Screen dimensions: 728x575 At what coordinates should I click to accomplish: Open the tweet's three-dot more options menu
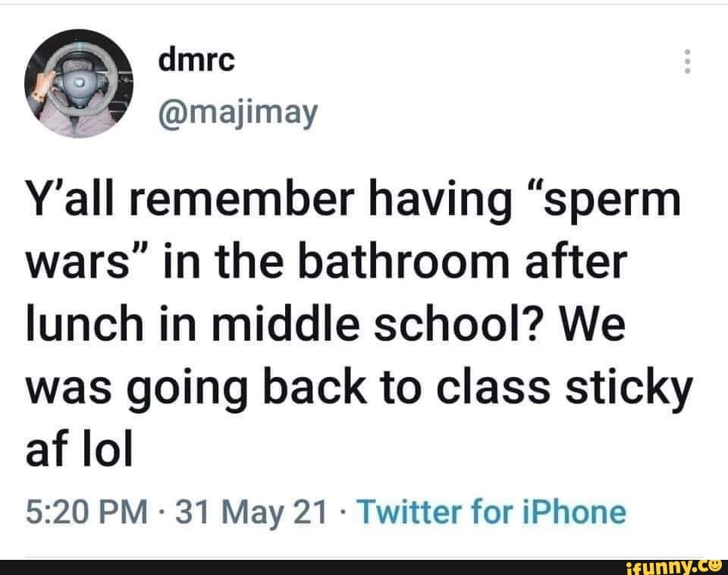[x=687, y=61]
